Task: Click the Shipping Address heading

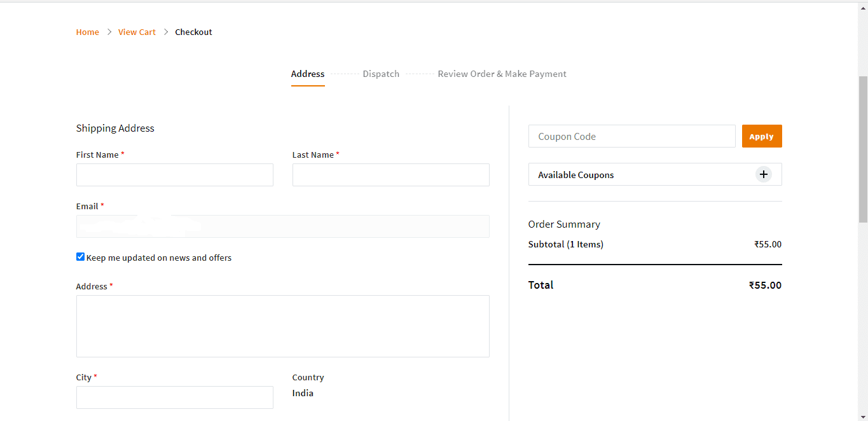Action: point(115,128)
